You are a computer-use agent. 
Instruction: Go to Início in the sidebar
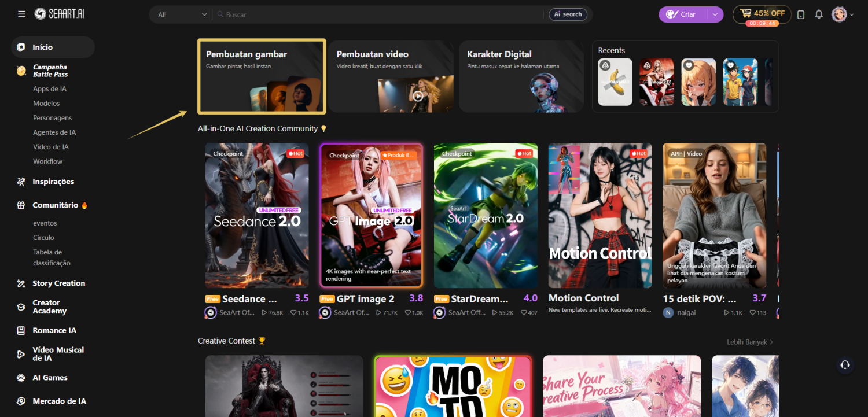coord(53,47)
